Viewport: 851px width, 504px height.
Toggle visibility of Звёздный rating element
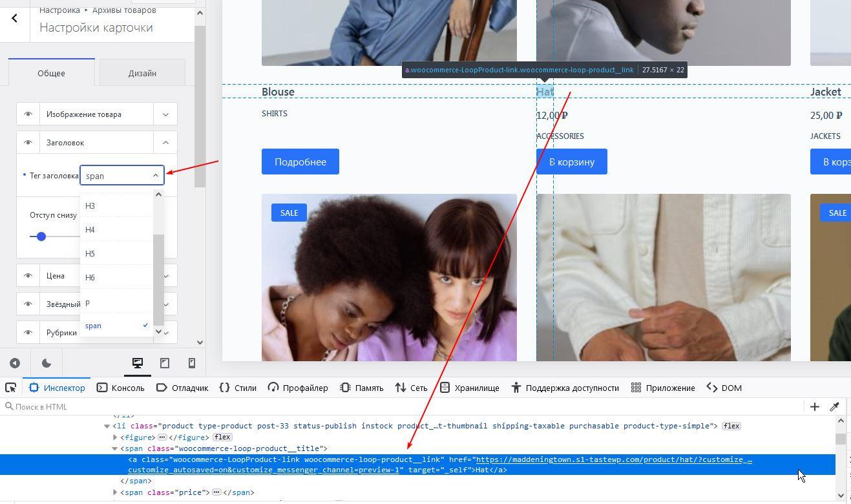pyautogui.click(x=28, y=304)
